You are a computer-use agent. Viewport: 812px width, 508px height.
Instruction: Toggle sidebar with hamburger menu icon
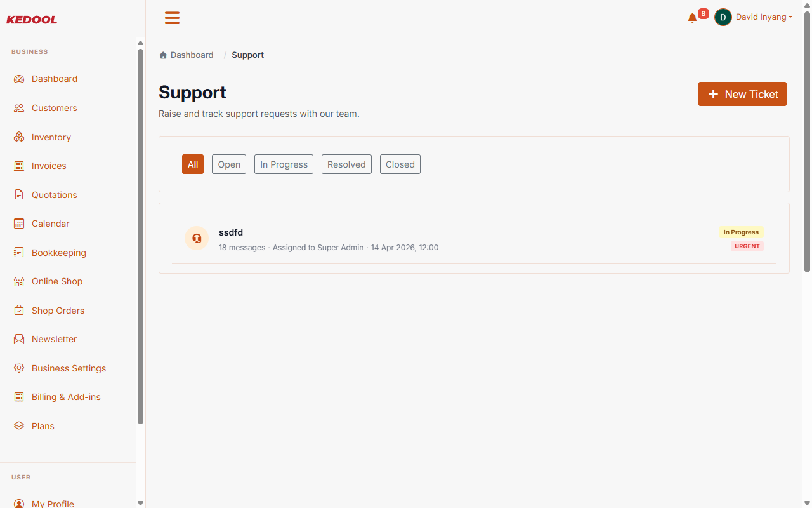(172, 18)
